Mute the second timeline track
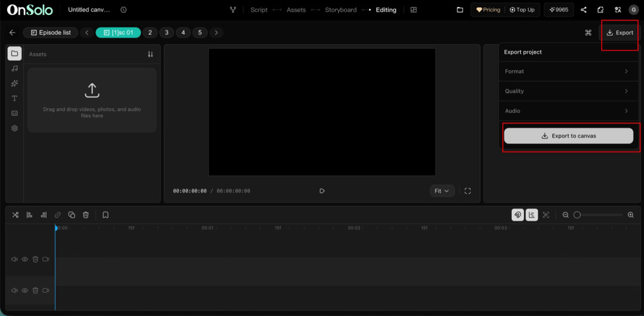This screenshot has height=316, width=644. (14, 290)
